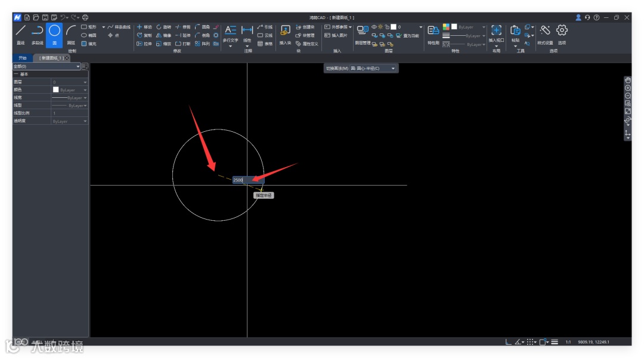Select the 点 point tool
Image resolution: width=644 pixels, height=358 pixels.
pos(113,35)
